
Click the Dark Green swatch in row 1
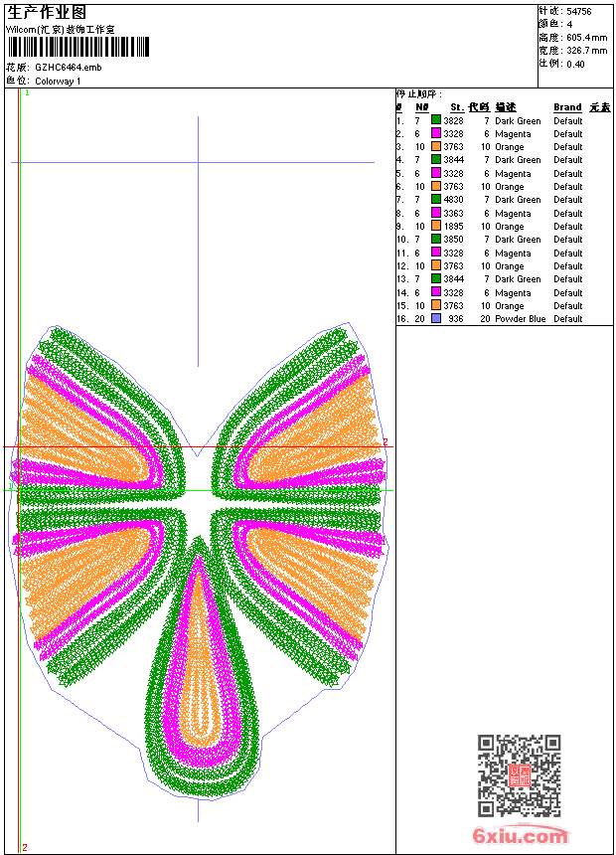tap(436, 120)
